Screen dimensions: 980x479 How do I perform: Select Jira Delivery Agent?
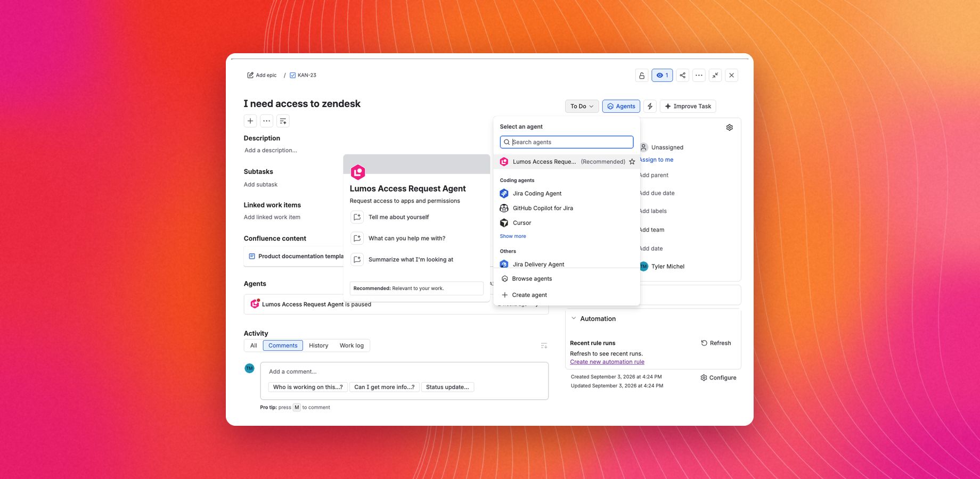pyautogui.click(x=567, y=264)
